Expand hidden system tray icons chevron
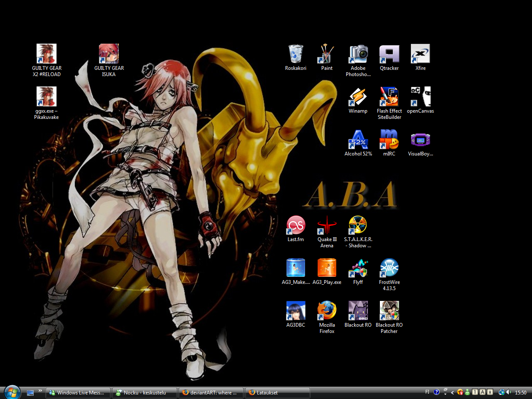This screenshot has width=532, height=399. click(452, 392)
